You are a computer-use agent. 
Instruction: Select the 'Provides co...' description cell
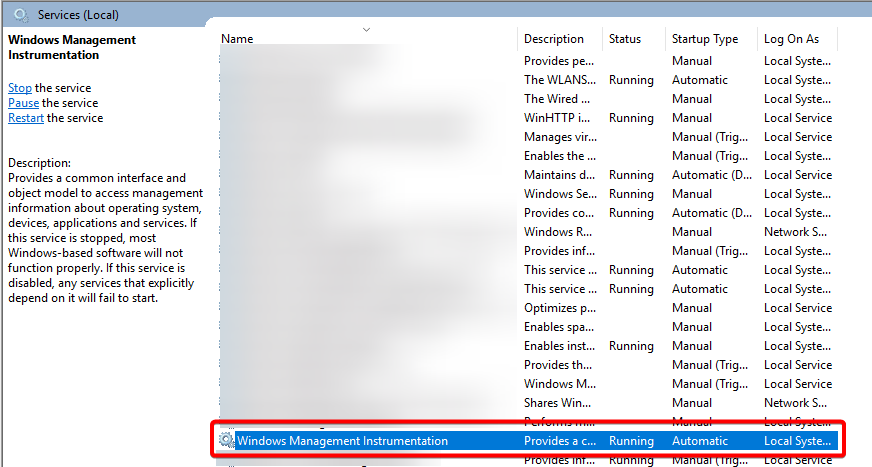coord(559,213)
